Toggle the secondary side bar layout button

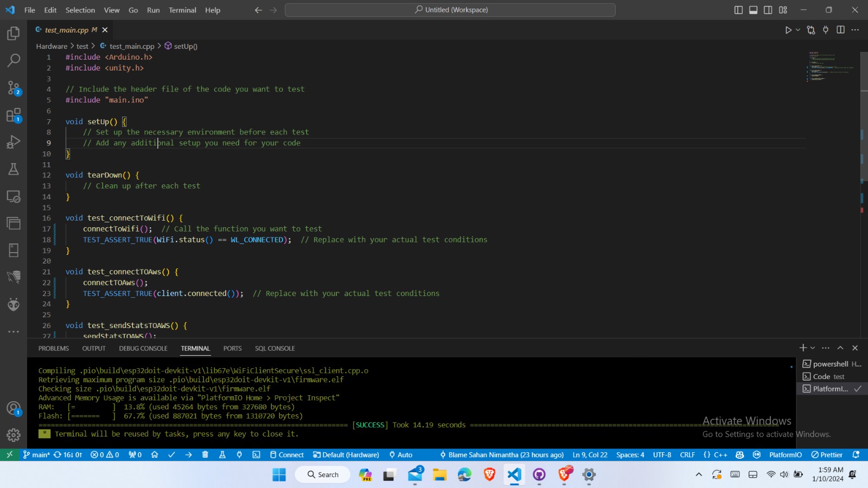(x=768, y=10)
